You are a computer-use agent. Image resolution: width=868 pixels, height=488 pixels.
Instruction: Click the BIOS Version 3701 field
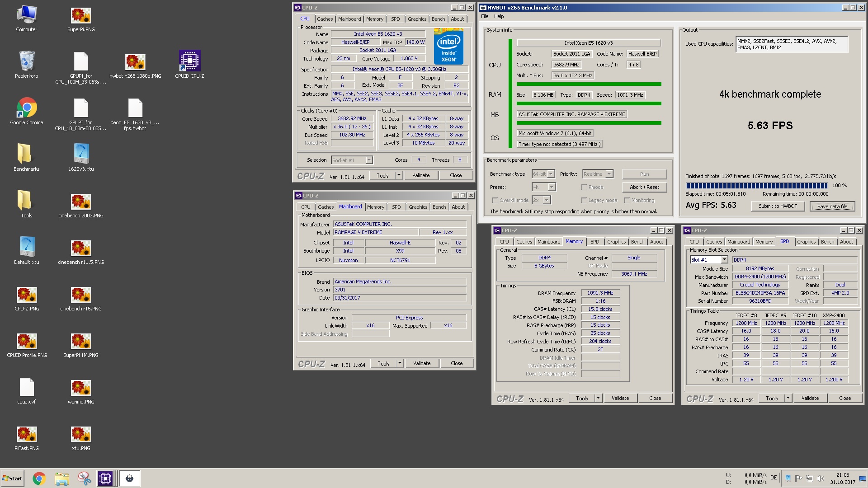[x=400, y=290]
